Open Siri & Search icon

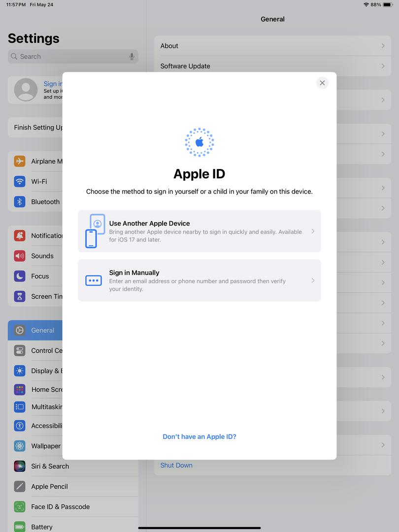click(x=20, y=466)
